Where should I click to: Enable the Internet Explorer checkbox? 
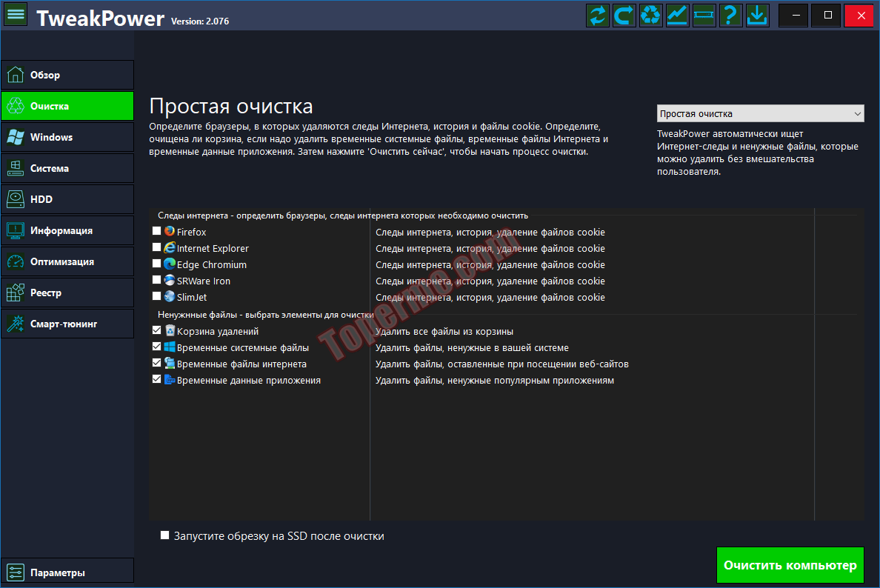coord(156,247)
